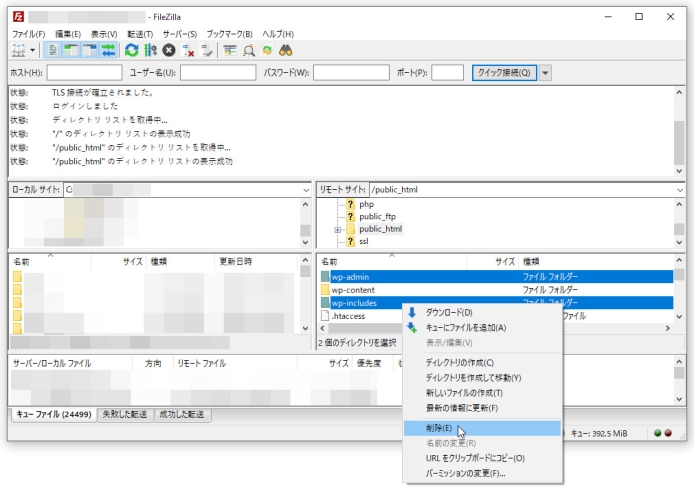The height and width of the screenshot is (488, 694).
Task: Refresh file and folder lists
Action: pos(131,50)
